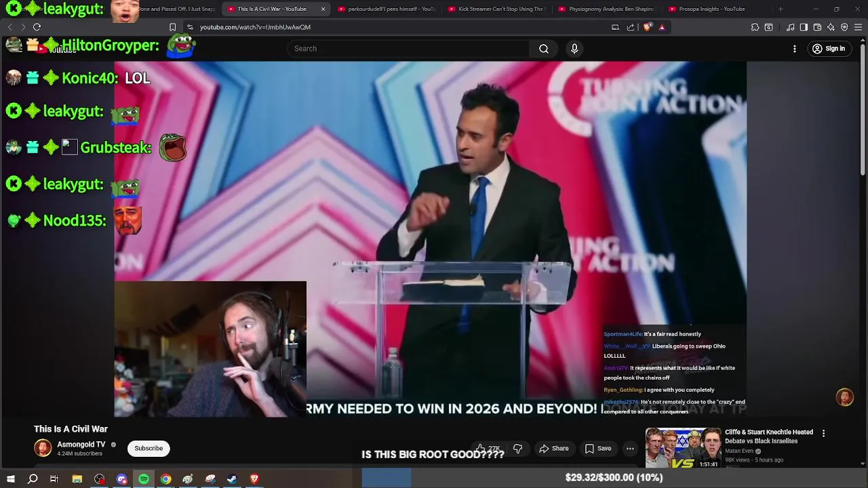The image size is (868, 488).
Task: Click the tab search icon in toolbar
Action: 768,27
